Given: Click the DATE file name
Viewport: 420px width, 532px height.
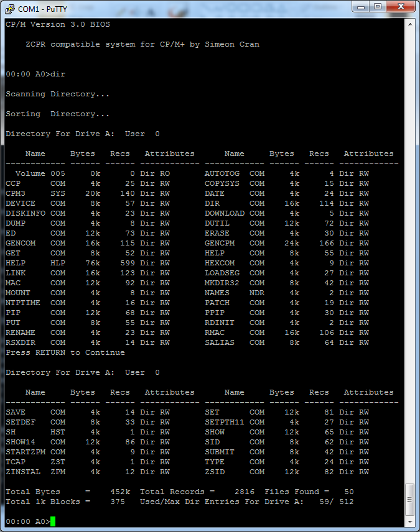Looking at the screenshot, I should click(215, 193).
